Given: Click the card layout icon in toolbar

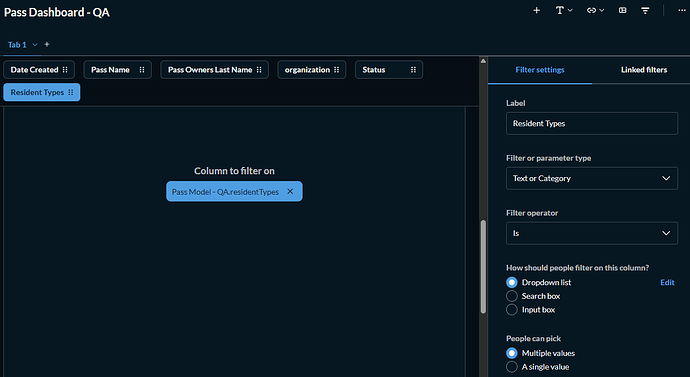Looking at the screenshot, I should [622, 10].
